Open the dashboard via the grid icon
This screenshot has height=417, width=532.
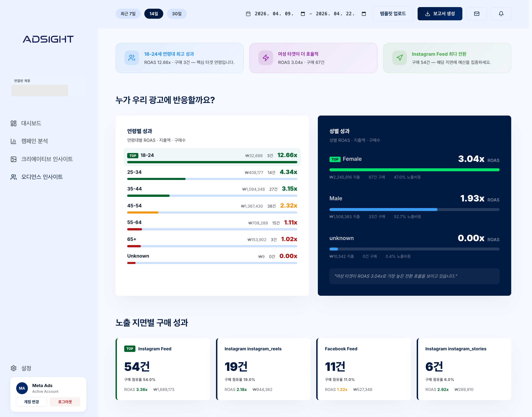[13, 123]
